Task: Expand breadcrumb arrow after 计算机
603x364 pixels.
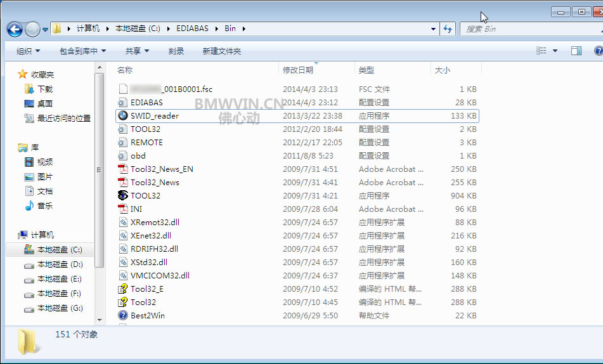Action: coord(107,29)
